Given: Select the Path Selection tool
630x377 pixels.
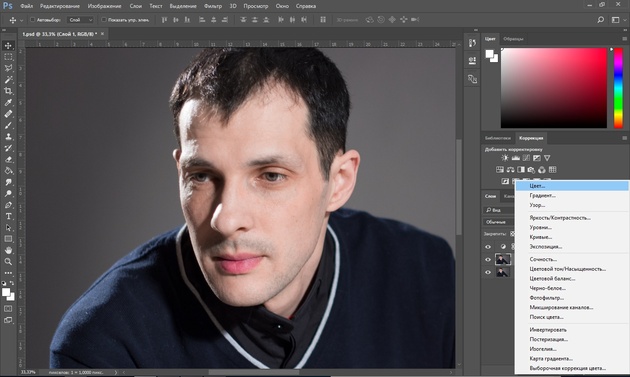Looking at the screenshot, I should tap(8, 227).
